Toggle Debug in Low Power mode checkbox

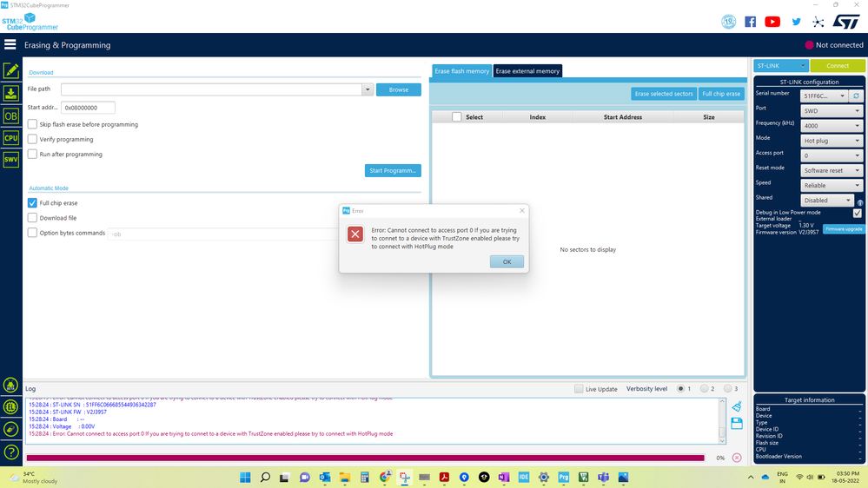pos(857,213)
